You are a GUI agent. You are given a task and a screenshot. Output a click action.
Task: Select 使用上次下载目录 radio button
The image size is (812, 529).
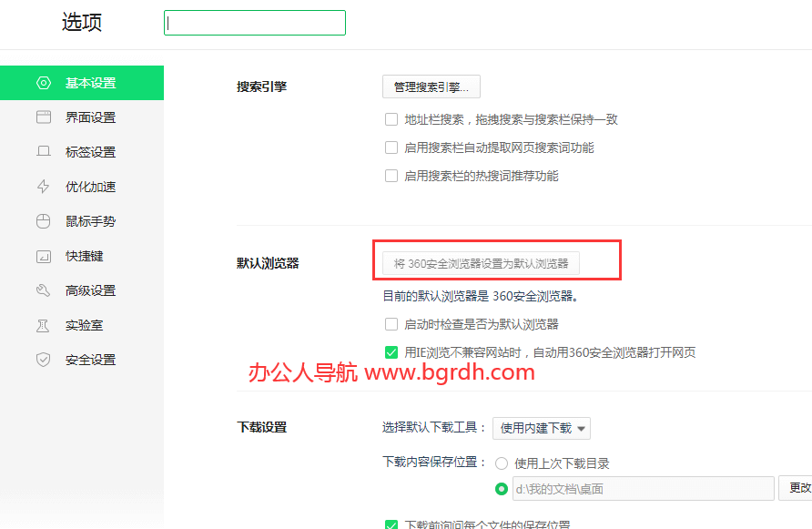pyautogui.click(x=502, y=463)
